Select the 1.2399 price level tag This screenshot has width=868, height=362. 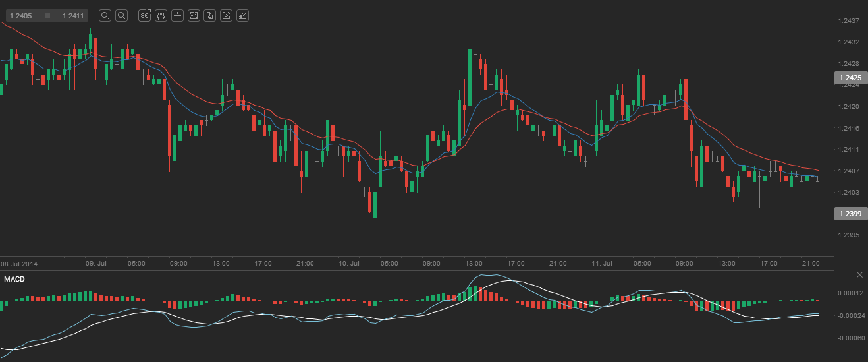click(x=851, y=214)
